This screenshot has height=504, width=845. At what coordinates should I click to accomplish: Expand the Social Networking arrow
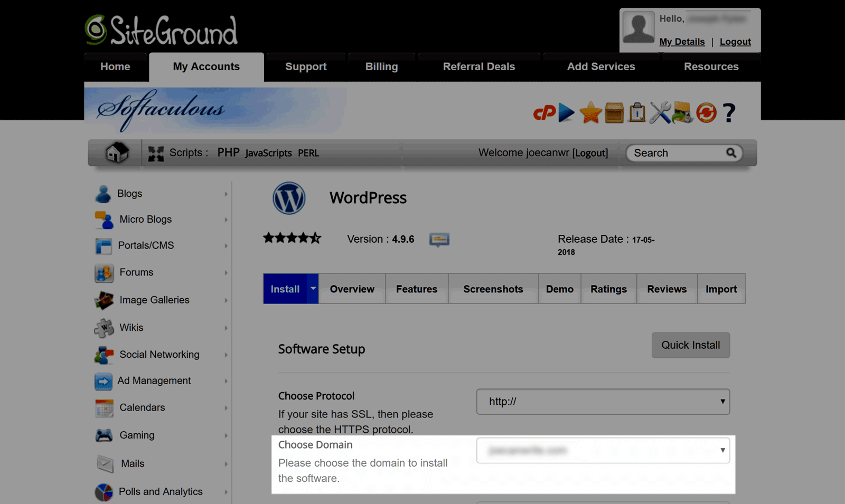(x=226, y=355)
